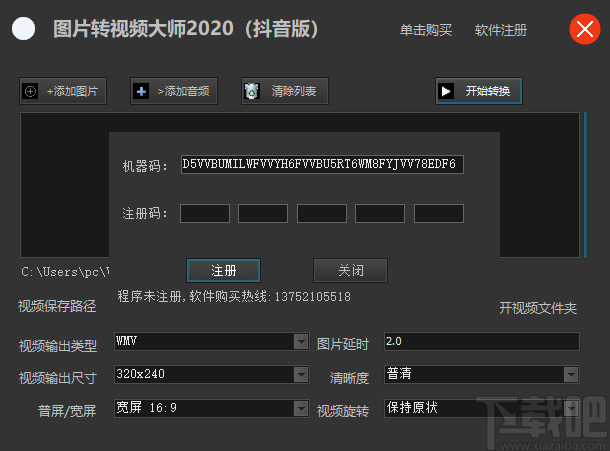Focus the fifth 注册码 input box
Screen dimensions: 610x451
coord(439,214)
